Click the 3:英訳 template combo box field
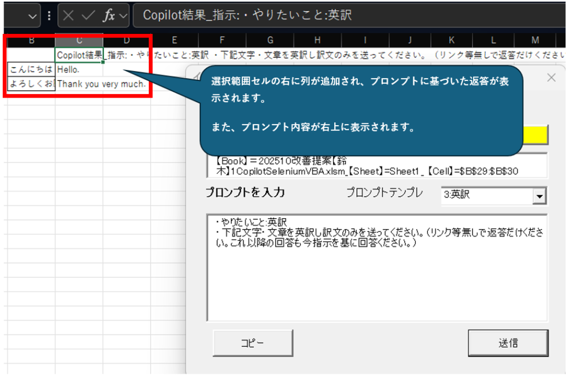Viewport: 588px width, 380px height. (x=486, y=195)
